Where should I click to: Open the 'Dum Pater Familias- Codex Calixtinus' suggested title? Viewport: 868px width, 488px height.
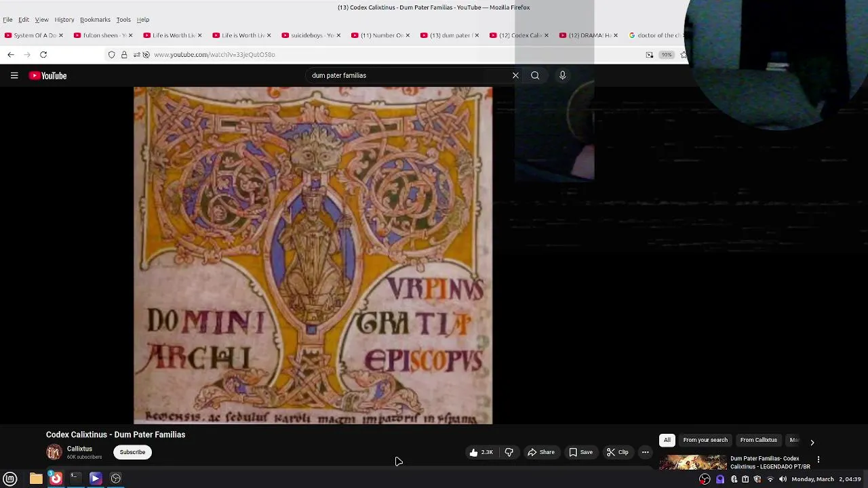coord(770,462)
